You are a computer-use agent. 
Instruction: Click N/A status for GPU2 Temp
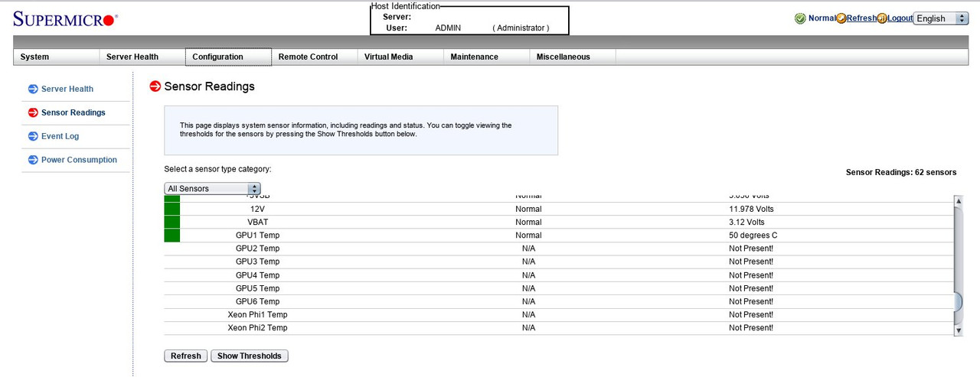point(528,249)
